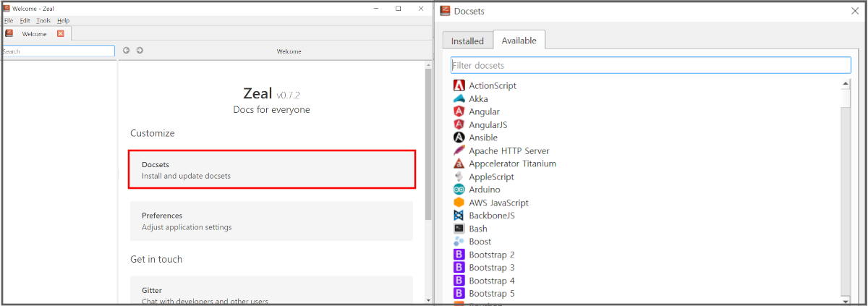Open the Edit menu in Zeal
The height and width of the screenshot is (306, 868).
coord(25,20)
